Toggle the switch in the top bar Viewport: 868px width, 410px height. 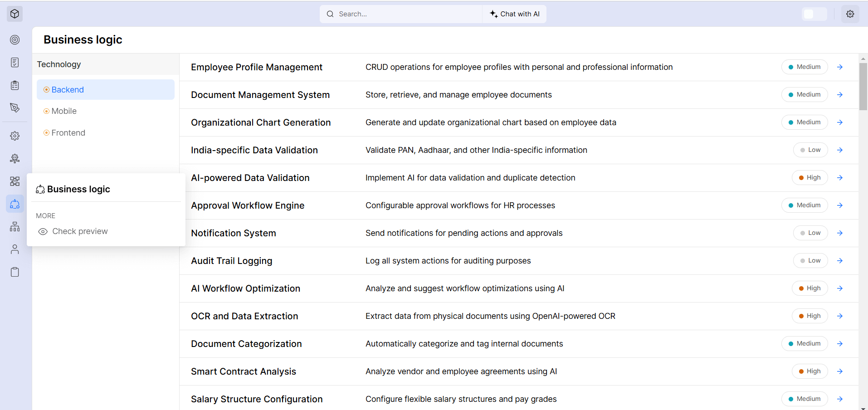[x=814, y=14]
